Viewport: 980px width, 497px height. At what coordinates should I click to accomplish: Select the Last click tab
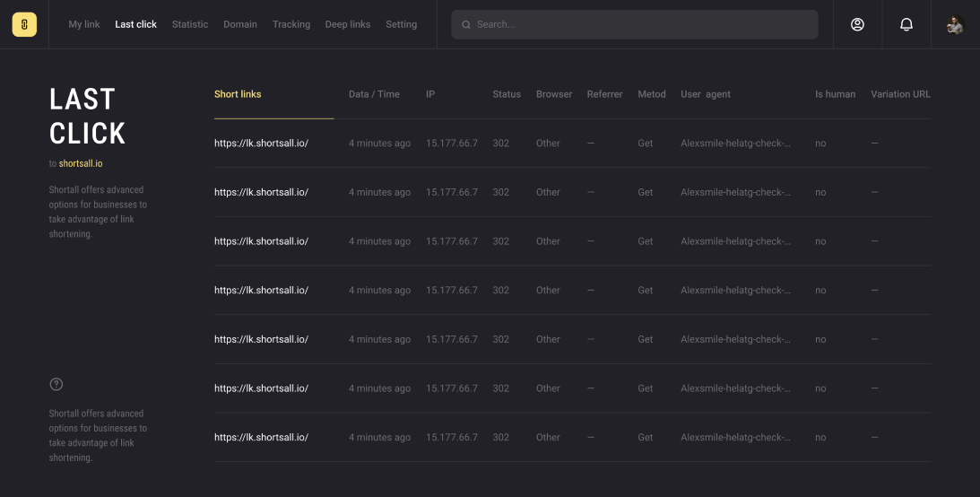pos(135,24)
